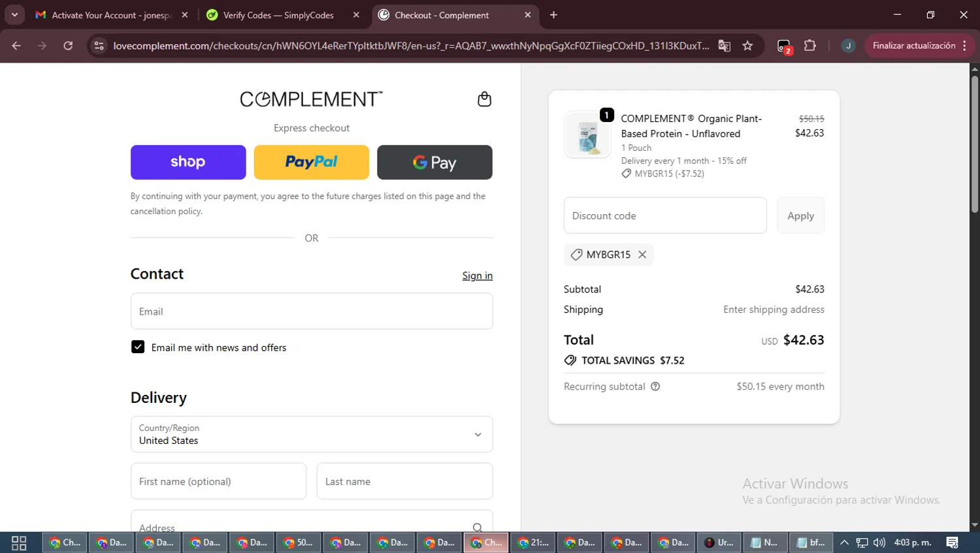This screenshot has height=553, width=980.
Task: Open the Chrome profile avatar J
Action: [x=848, y=46]
